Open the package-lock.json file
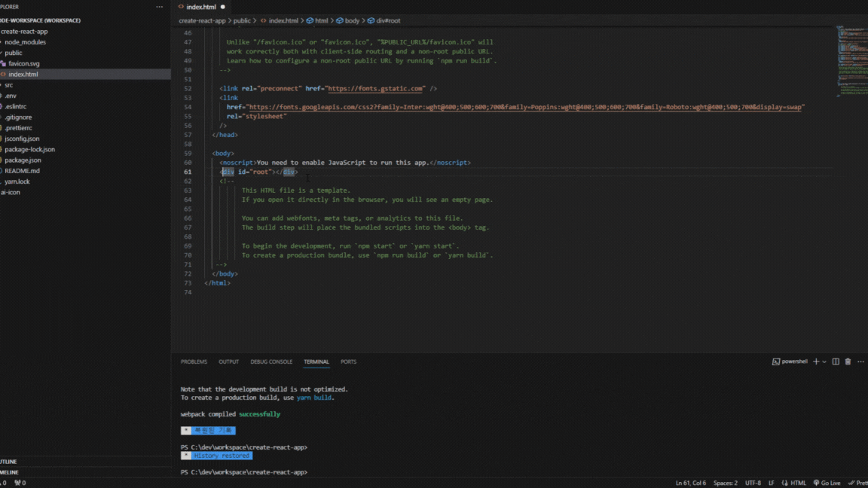Screen dimensions: 868x488 coord(30,149)
